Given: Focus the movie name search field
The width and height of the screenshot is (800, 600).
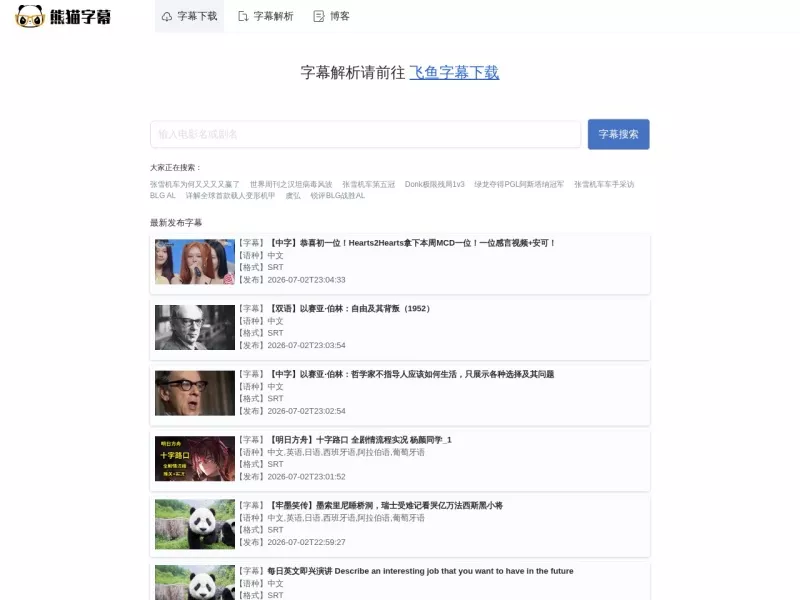Looking at the screenshot, I should [x=365, y=134].
